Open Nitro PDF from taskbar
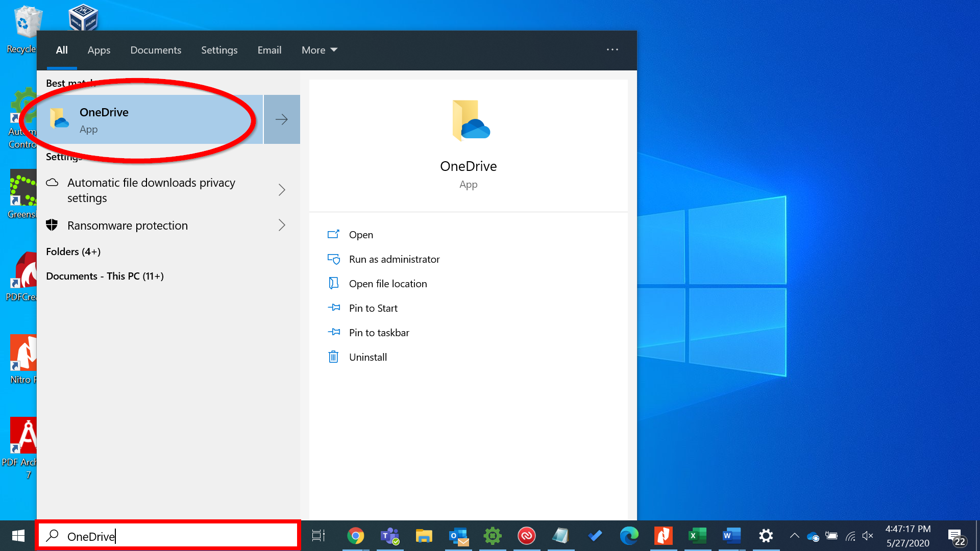 tap(664, 536)
